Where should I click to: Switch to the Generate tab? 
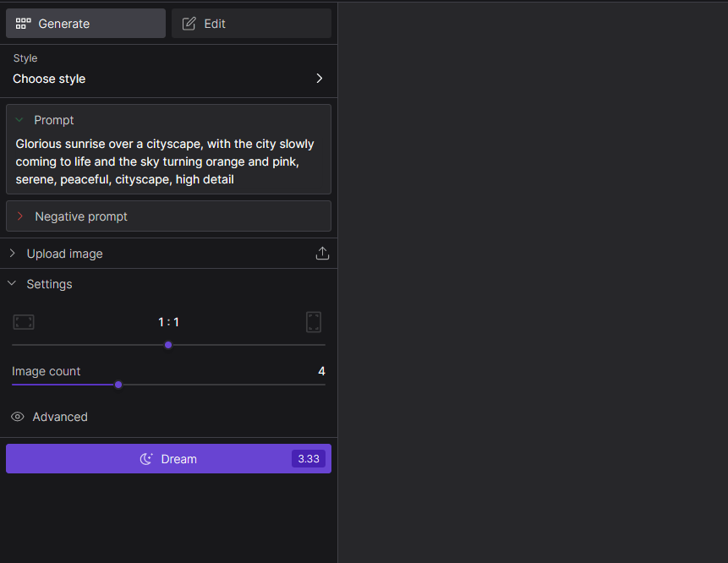pyautogui.click(x=85, y=24)
